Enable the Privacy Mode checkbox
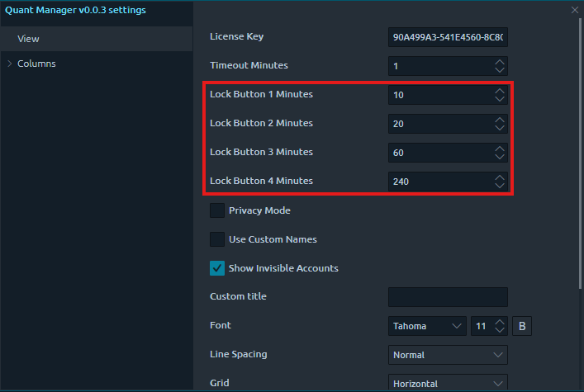584x392 pixels. point(217,210)
